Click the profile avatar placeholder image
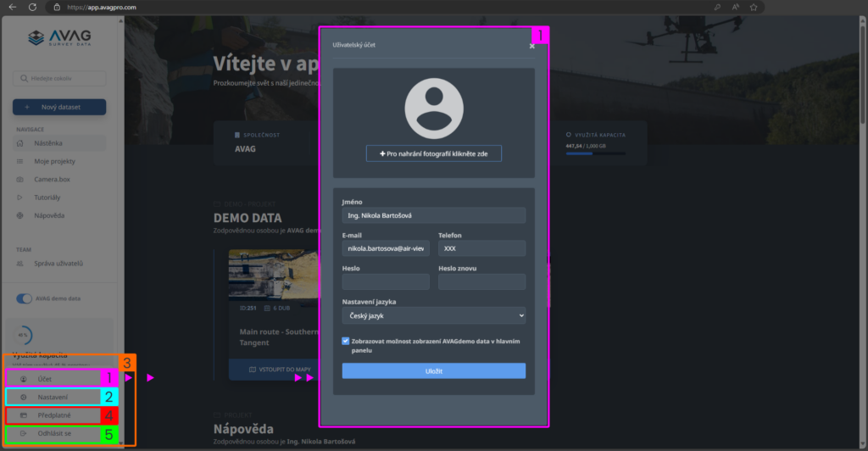This screenshot has height=451, width=868. pyautogui.click(x=434, y=109)
